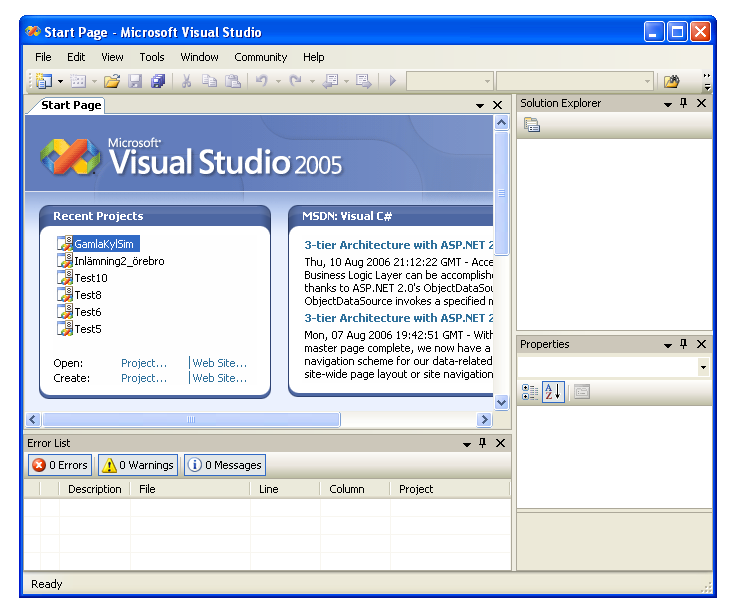The height and width of the screenshot is (616, 733).
Task: Open the Solution Platforms combo box
Action: point(575,81)
